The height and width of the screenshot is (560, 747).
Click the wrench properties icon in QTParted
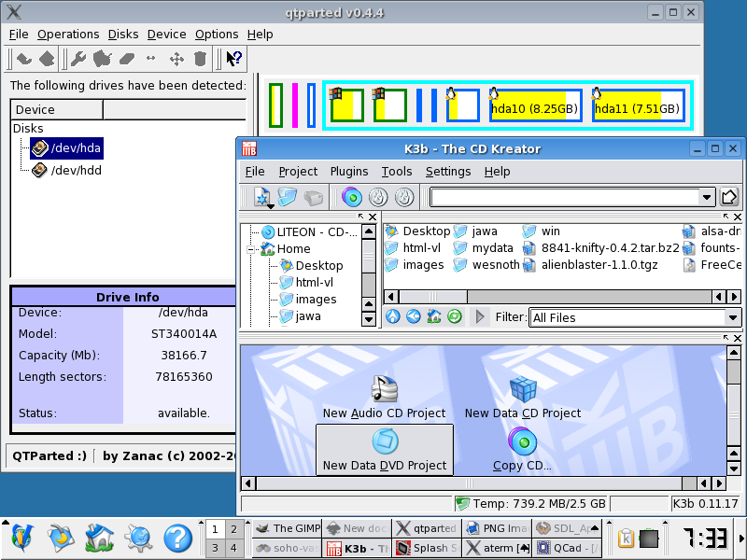pos(78,59)
